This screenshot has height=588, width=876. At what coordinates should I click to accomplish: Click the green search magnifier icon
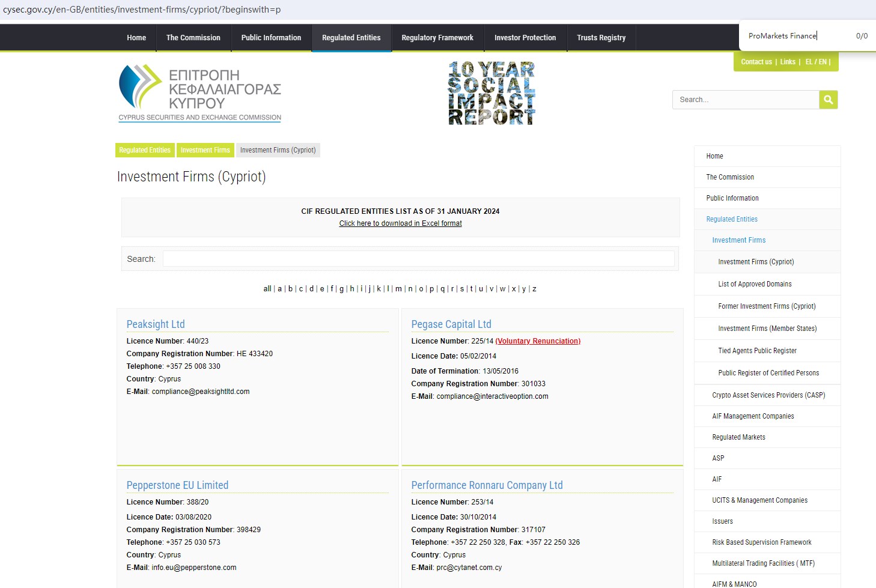pos(828,100)
